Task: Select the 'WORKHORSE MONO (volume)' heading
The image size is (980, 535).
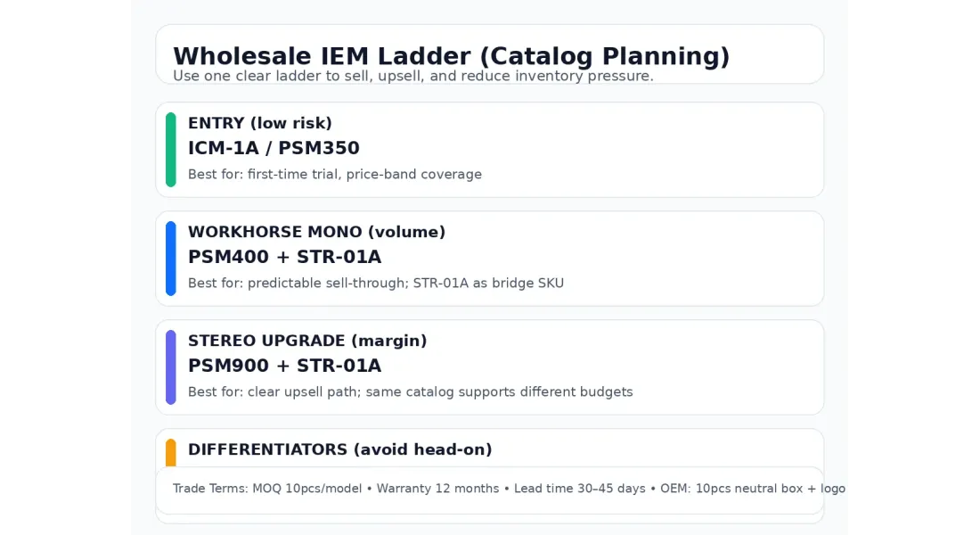Action: click(316, 232)
